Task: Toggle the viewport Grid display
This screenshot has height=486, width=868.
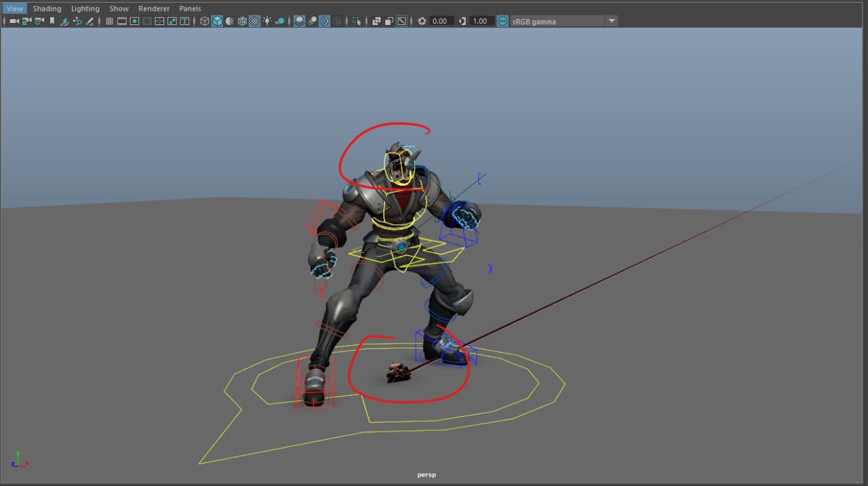Action: coord(109,21)
